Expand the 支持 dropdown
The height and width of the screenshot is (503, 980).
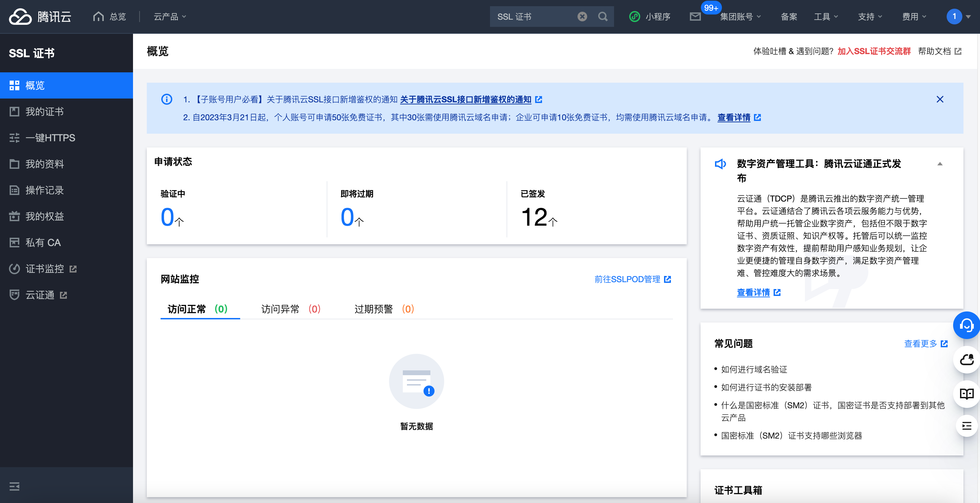point(870,16)
